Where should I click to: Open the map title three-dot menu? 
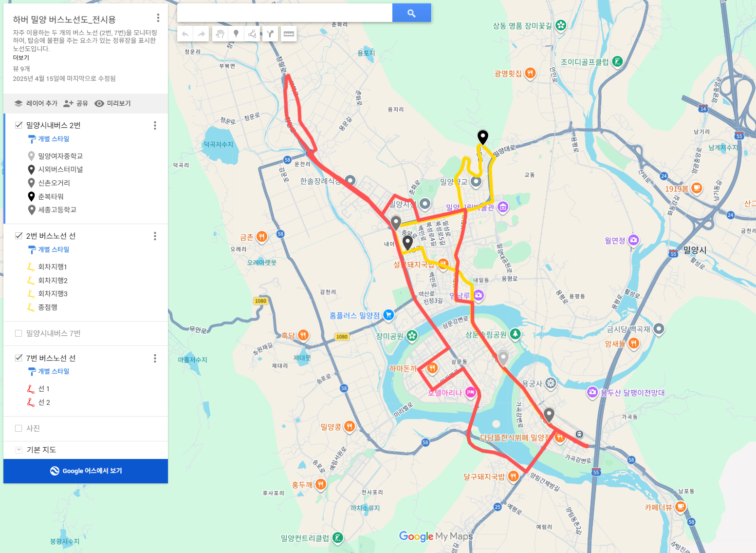pos(158,18)
